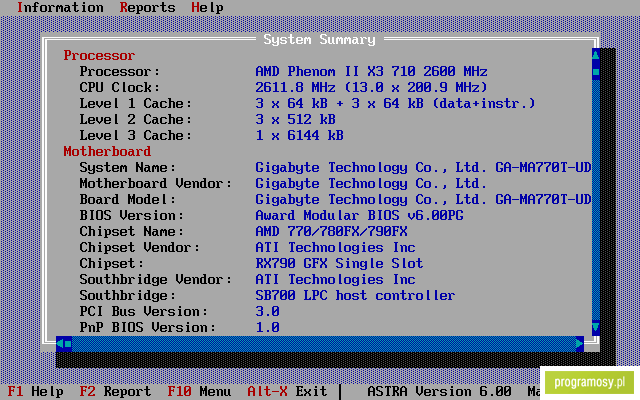Image resolution: width=640 pixels, height=400 pixels.
Task: Open the Help menu
Action: (207, 7)
